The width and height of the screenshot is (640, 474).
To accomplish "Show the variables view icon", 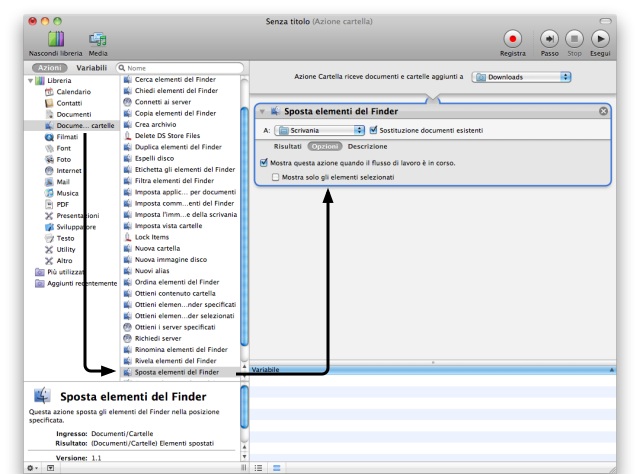I will pos(276,468).
